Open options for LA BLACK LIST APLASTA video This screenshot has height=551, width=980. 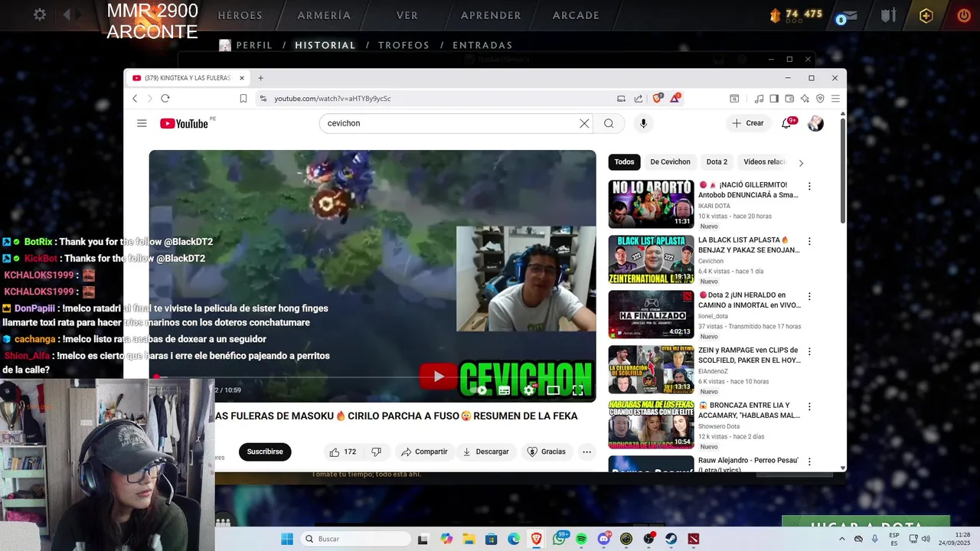pyautogui.click(x=809, y=241)
